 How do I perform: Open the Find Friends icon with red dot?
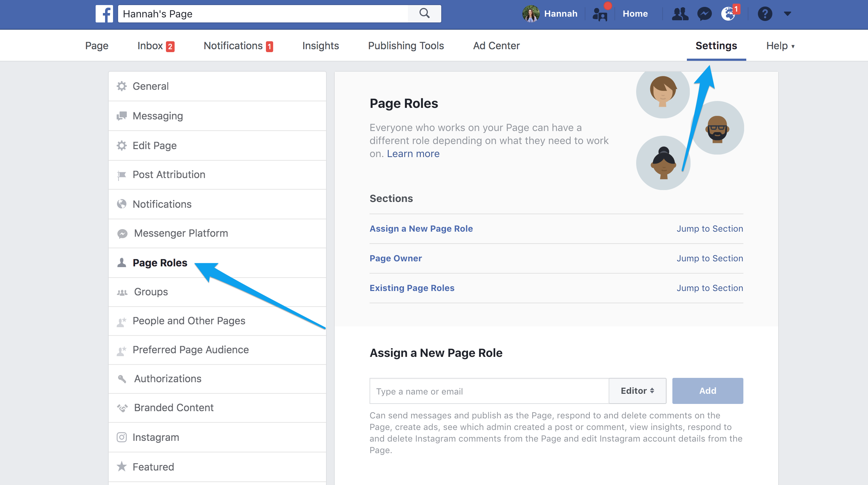tap(600, 14)
